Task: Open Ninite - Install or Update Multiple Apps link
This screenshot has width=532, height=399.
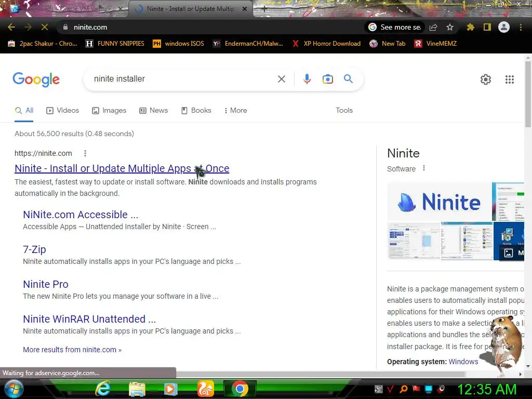Action: 122,168
